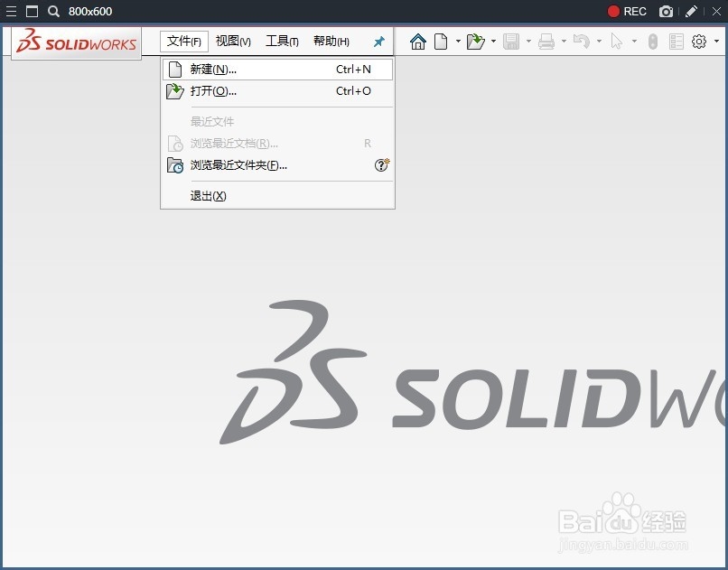Image resolution: width=728 pixels, height=570 pixels.
Task: Expand the dropdown arrow next to Save
Action: click(x=528, y=42)
